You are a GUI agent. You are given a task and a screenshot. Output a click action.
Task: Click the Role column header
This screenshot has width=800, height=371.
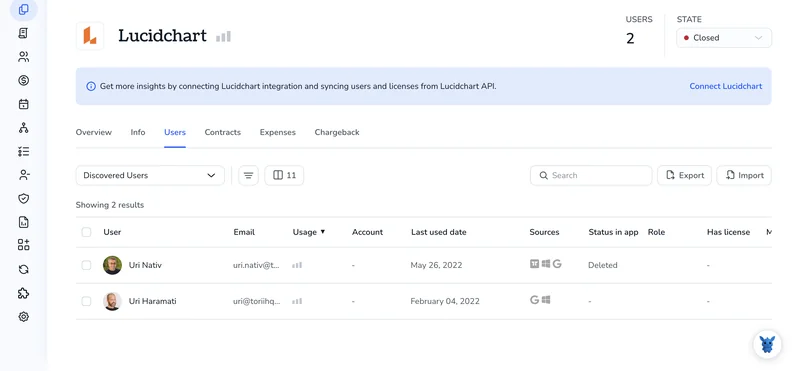click(x=656, y=232)
